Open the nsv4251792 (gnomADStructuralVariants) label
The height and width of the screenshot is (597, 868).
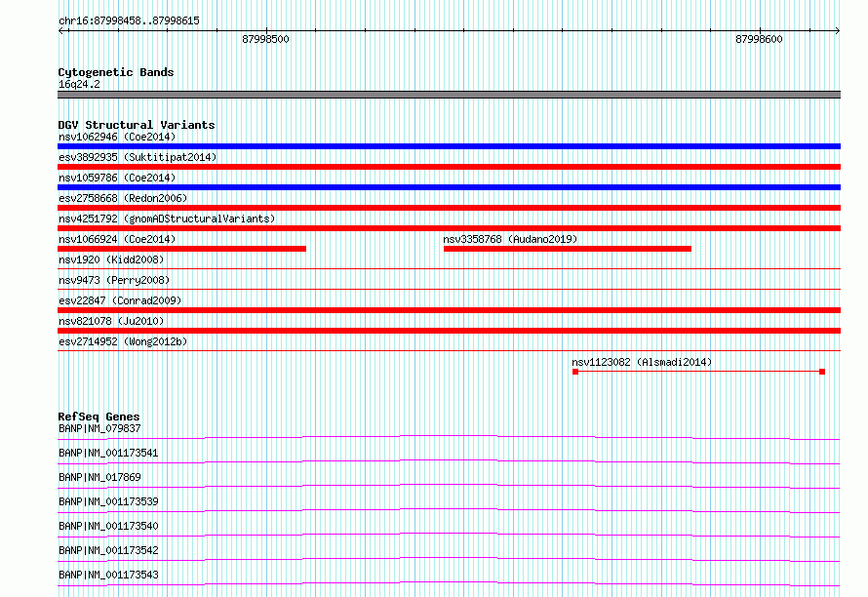click(x=167, y=219)
